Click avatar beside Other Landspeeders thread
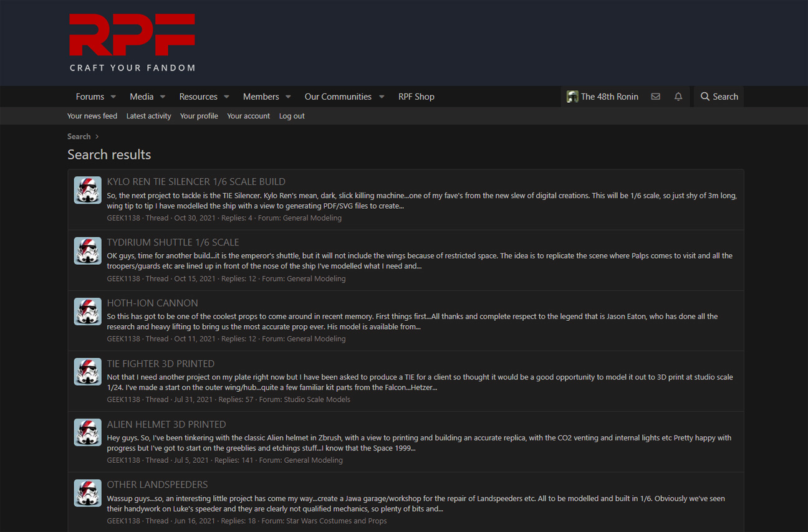This screenshot has height=532, width=808. 88,493
